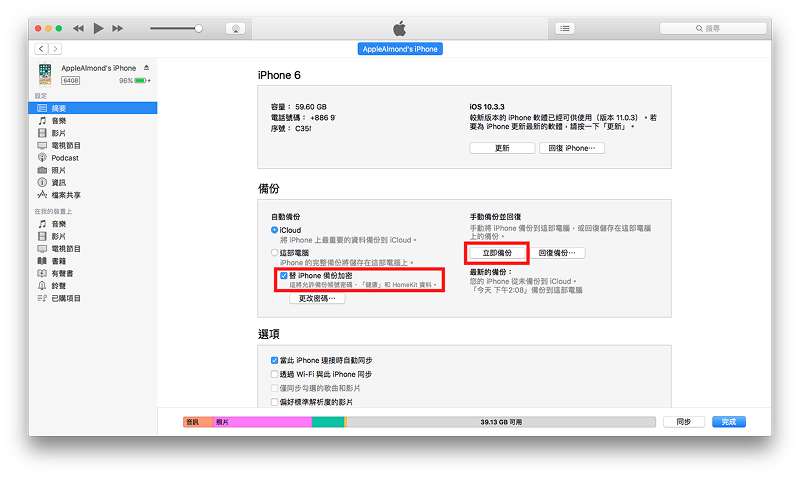Click the 96% battery indicator in sidebar
The image size is (800, 478).
(135, 81)
